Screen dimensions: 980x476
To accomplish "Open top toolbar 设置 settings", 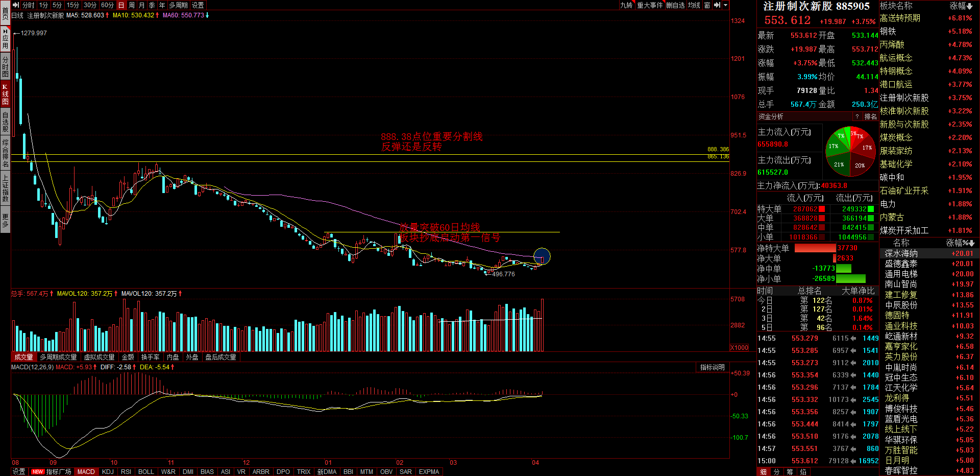I will coord(198,5).
